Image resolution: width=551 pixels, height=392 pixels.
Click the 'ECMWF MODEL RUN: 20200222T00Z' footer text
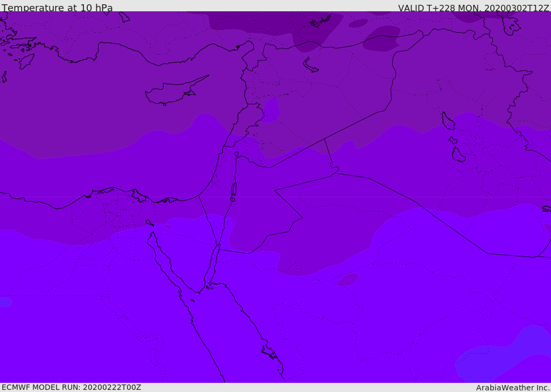[72, 387]
